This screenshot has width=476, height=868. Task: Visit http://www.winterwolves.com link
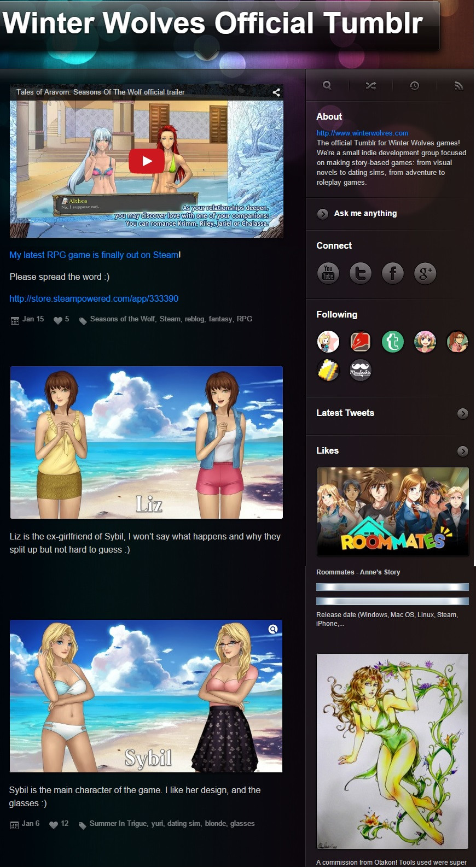click(x=362, y=133)
